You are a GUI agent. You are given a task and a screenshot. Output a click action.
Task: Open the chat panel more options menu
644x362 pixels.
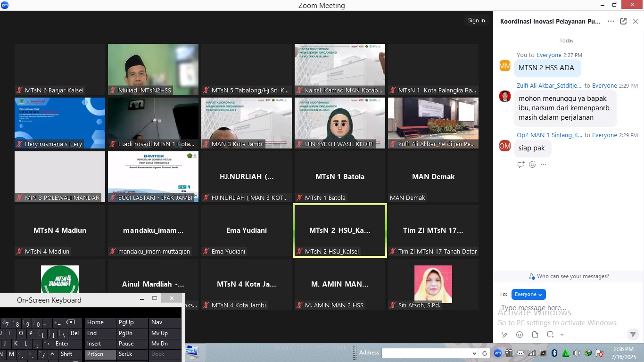pyautogui.click(x=611, y=21)
